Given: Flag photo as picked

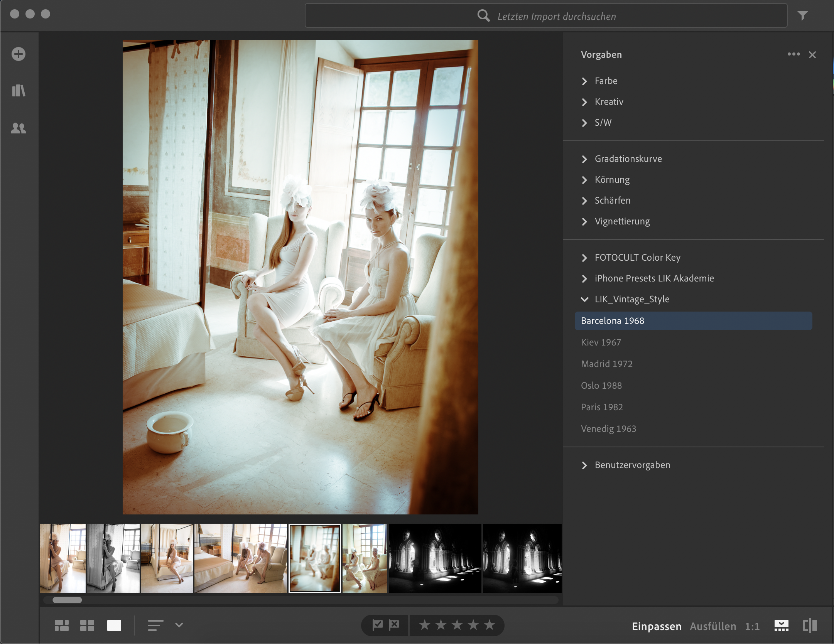Looking at the screenshot, I should coord(377,625).
